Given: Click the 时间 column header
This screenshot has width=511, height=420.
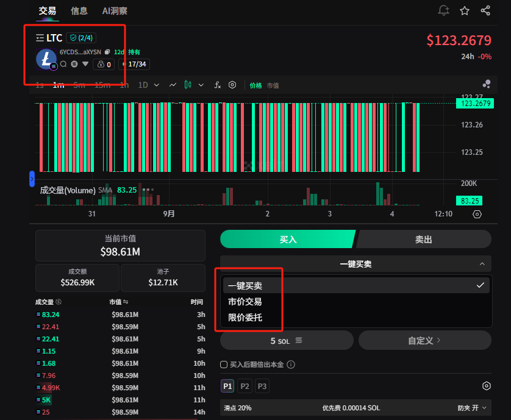Looking at the screenshot, I should click(x=196, y=302).
